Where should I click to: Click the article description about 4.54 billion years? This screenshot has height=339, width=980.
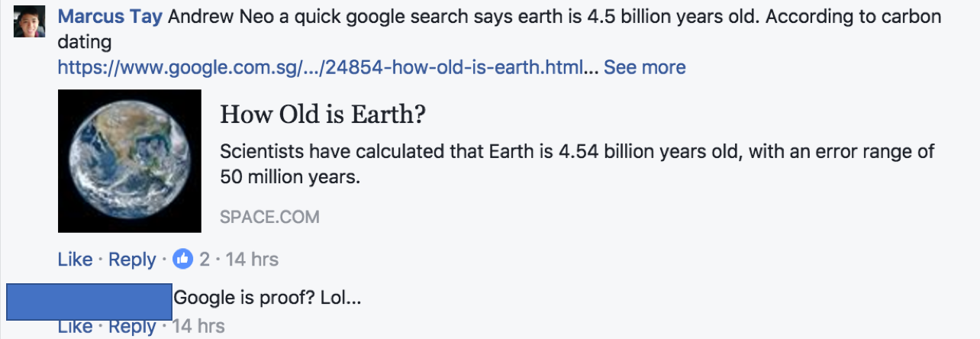coord(577,164)
